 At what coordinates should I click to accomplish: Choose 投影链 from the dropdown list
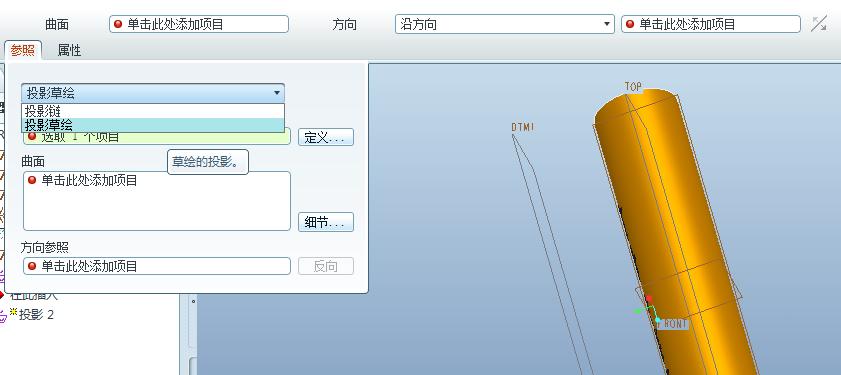click(x=153, y=111)
